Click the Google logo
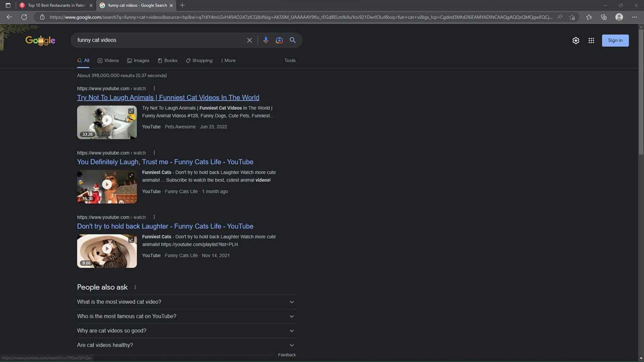644x362 pixels. [x=40, y=41]
